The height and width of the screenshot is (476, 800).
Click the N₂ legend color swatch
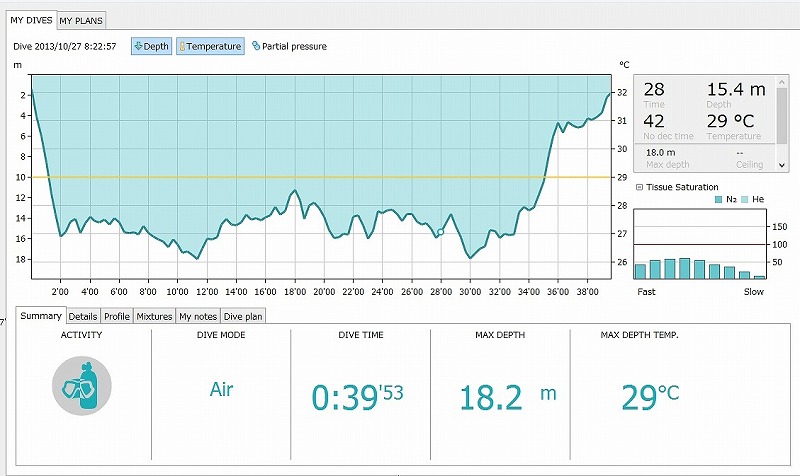tap(719, 201)
